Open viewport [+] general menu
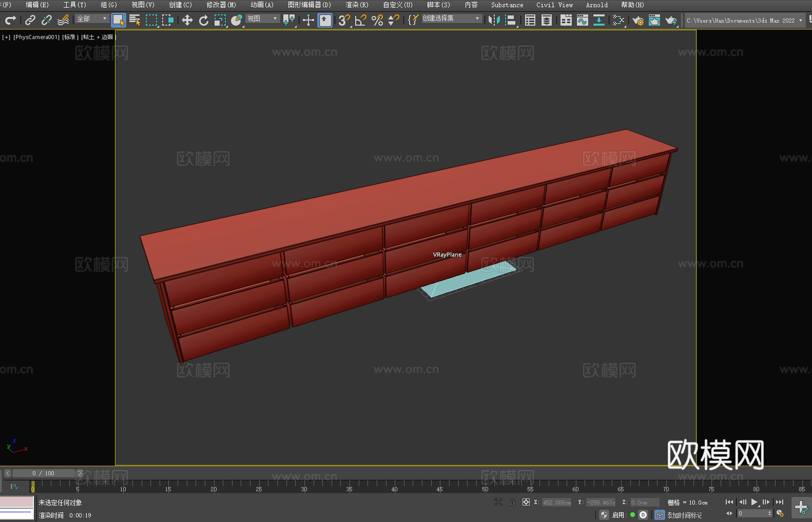 pos(6,37)
